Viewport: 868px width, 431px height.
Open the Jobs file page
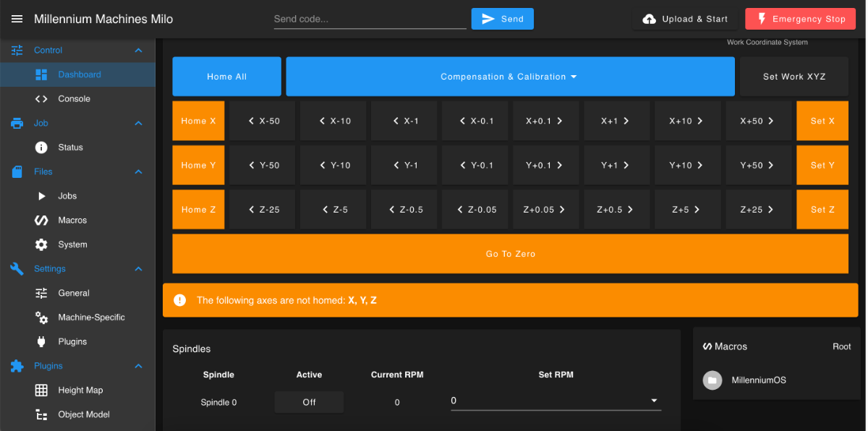tap(77, 196)
